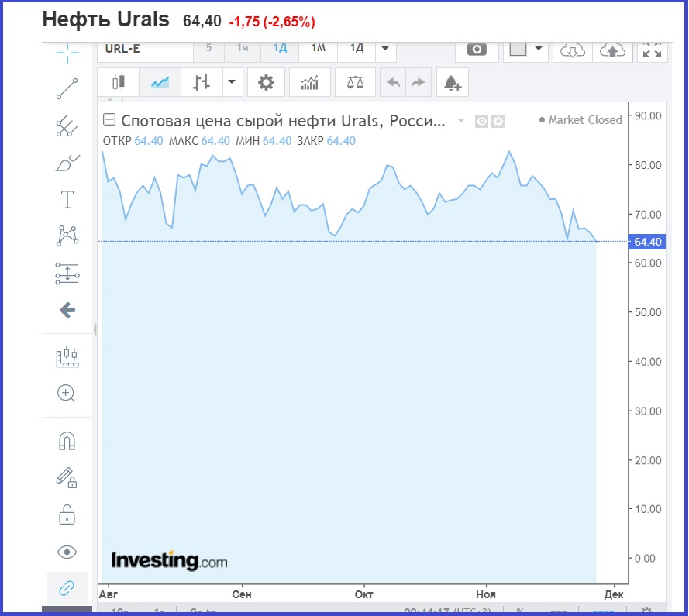The width and height of the screenshot is (689, 616).
Task: Toggle series visibility eye in legend
Action: pyautogui.click(x=481, y=122)
